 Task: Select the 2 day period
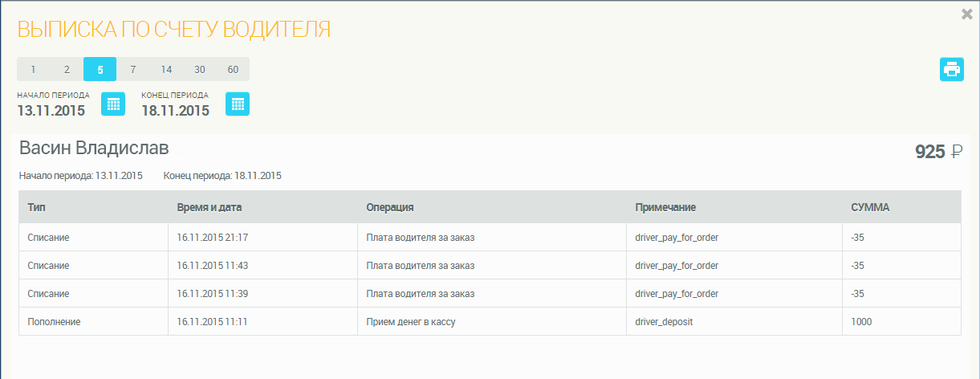coord(67,69)
